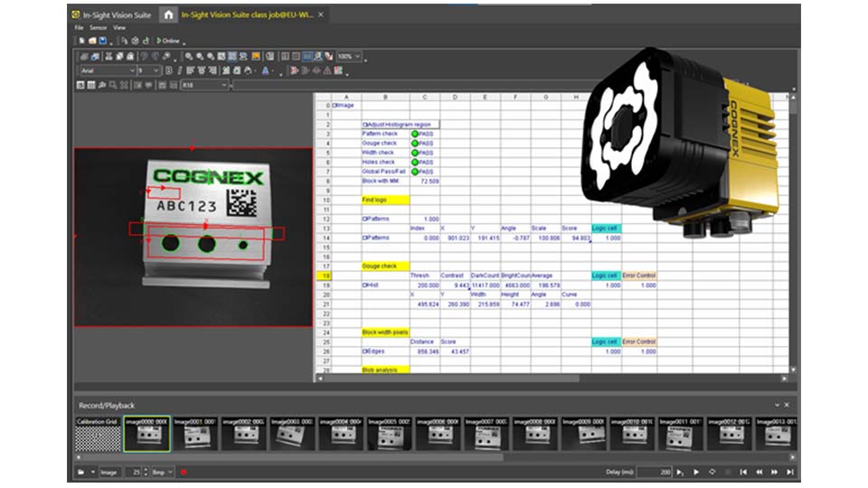Select the image0005 thumbnail
The height and width of the screenshot is (488, 868).
[389, 435]
